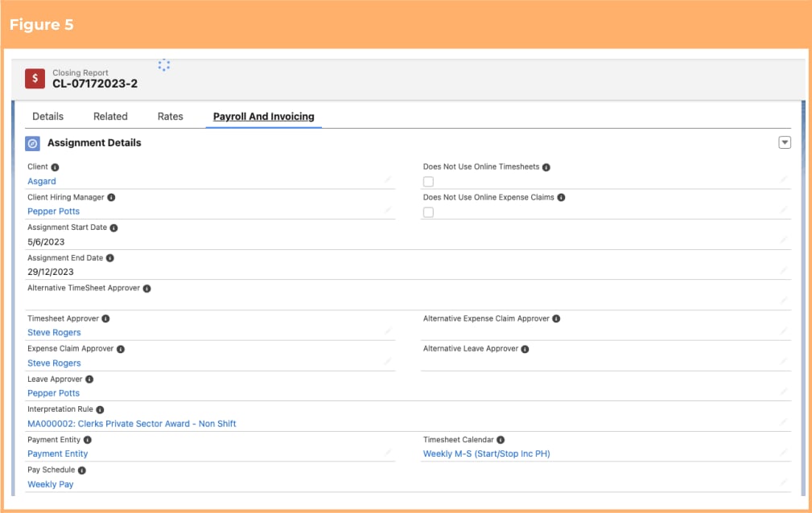The height and width of the screenshot is (513, 812).
Task: Show info for Assignment End Date
Action: (109, 258)
